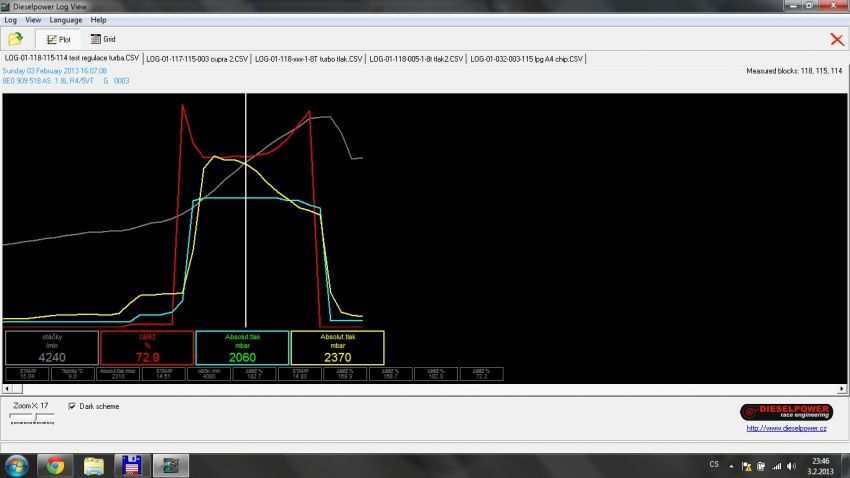Toggle the Dark scheme checkbox

click(71, 406)
